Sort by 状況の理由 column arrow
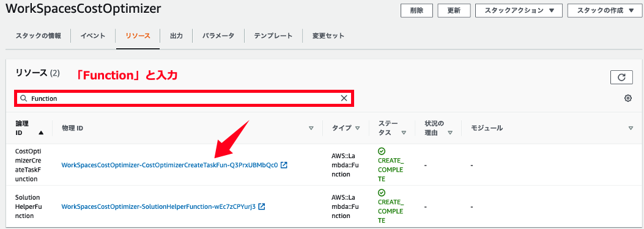644x229 pixels. pos(450,133)
